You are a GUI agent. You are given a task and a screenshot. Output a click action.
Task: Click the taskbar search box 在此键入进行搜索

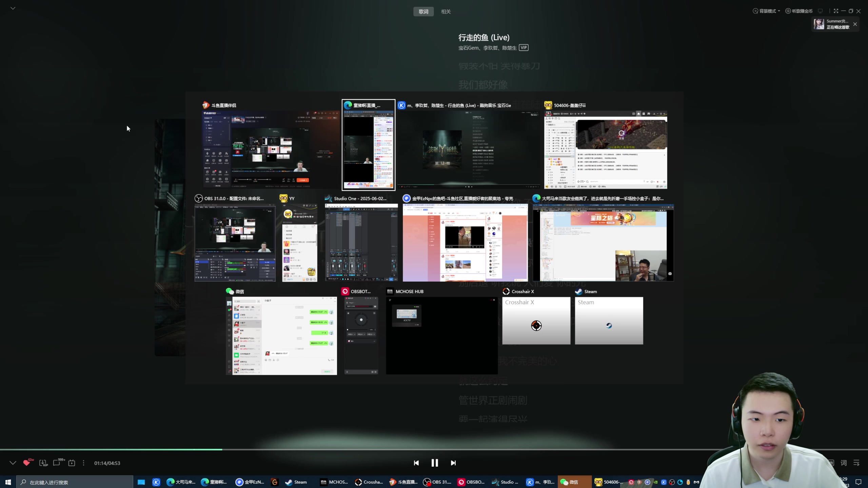[75, 482]
